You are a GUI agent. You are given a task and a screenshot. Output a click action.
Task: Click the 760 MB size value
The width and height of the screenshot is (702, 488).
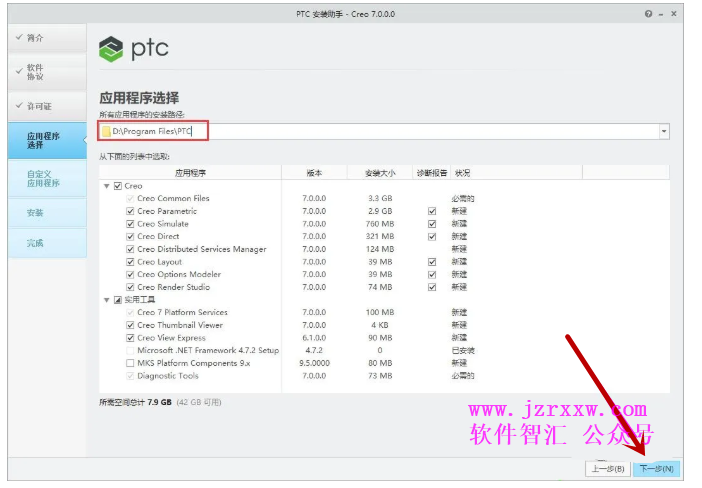(380, 224)
